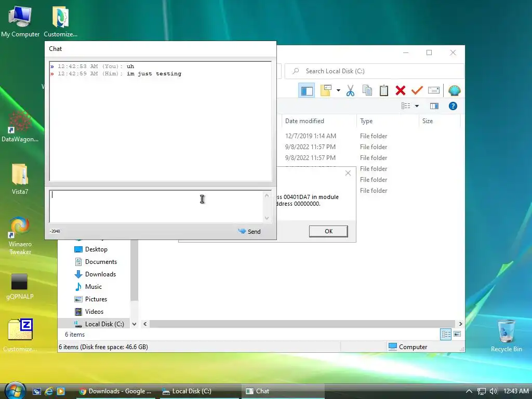
Task: Click the Copy icon in Explorer toolbar
Action: [x=367, y=90]
